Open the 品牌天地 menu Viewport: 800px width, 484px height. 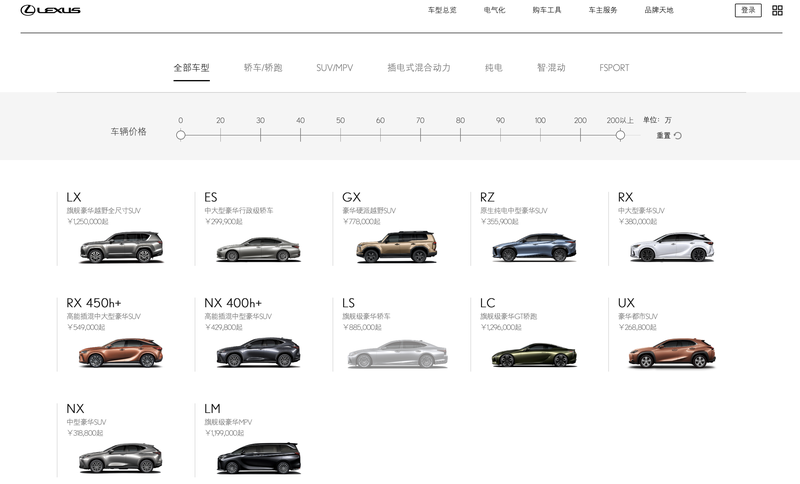(x=659, y=10)
